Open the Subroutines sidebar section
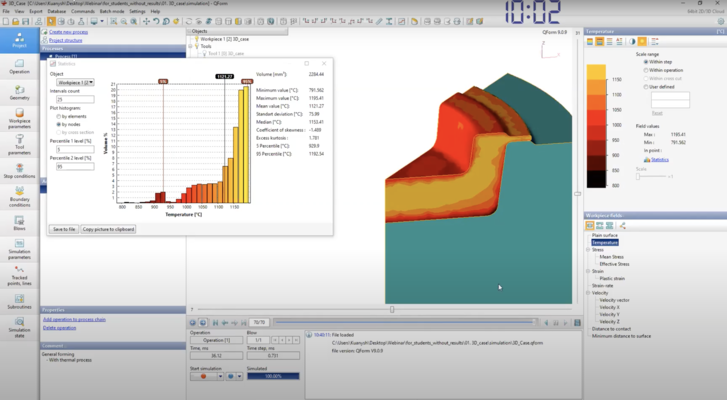Screen dimensions: 727x400 tap(19, 301)
